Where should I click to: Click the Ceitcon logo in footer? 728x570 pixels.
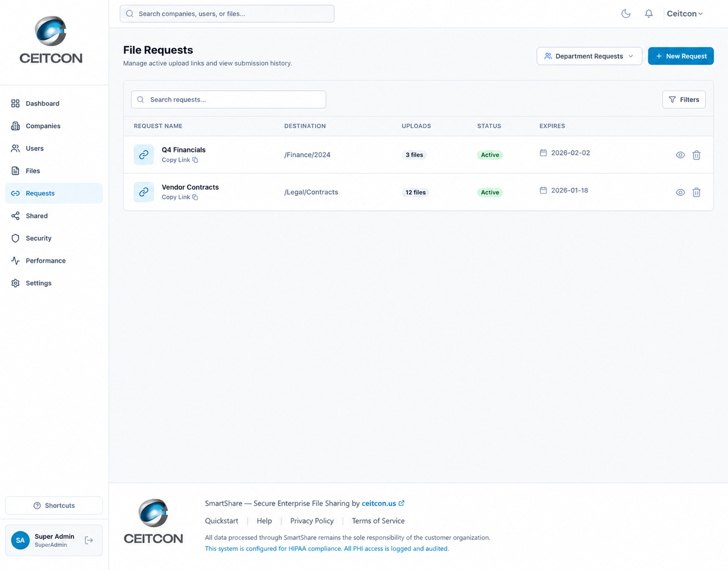click(x=153, y=521)
